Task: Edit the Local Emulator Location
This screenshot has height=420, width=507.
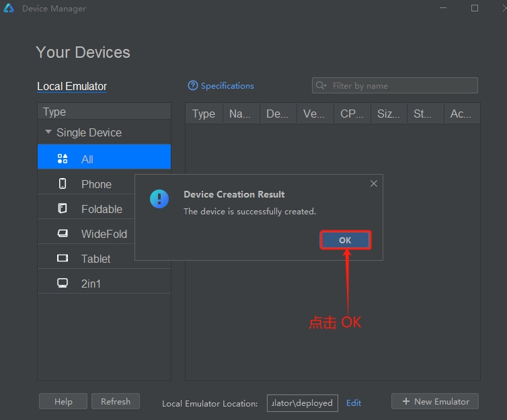Action: click(x=354, y=403)
